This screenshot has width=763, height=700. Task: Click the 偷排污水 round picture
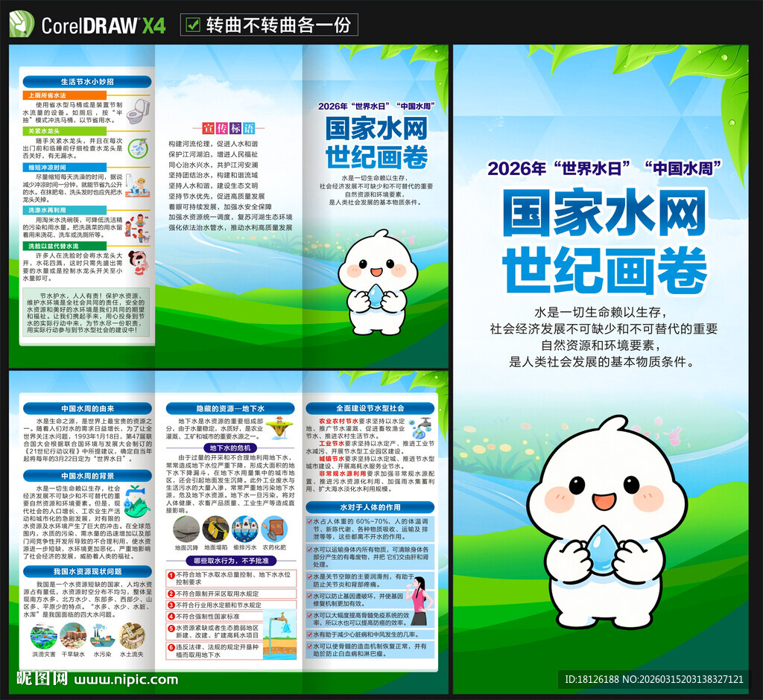coord(244,529)
